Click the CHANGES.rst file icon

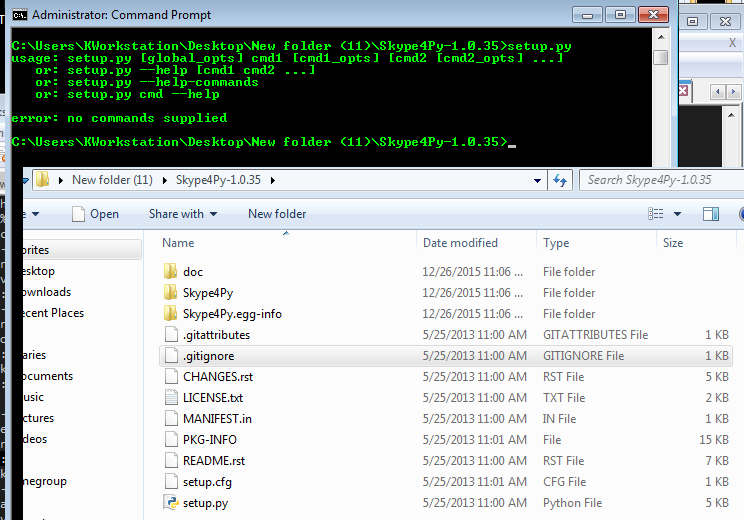171,376
